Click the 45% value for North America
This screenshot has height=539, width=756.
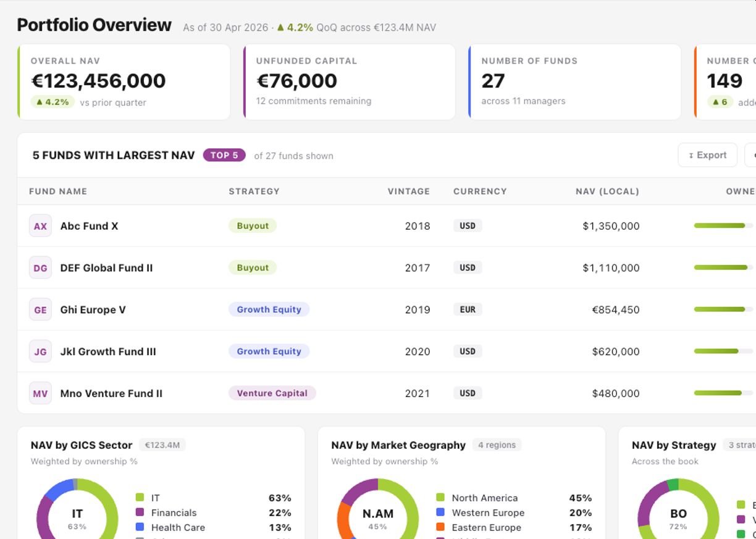pyautogui.click(x=580, y=498)
